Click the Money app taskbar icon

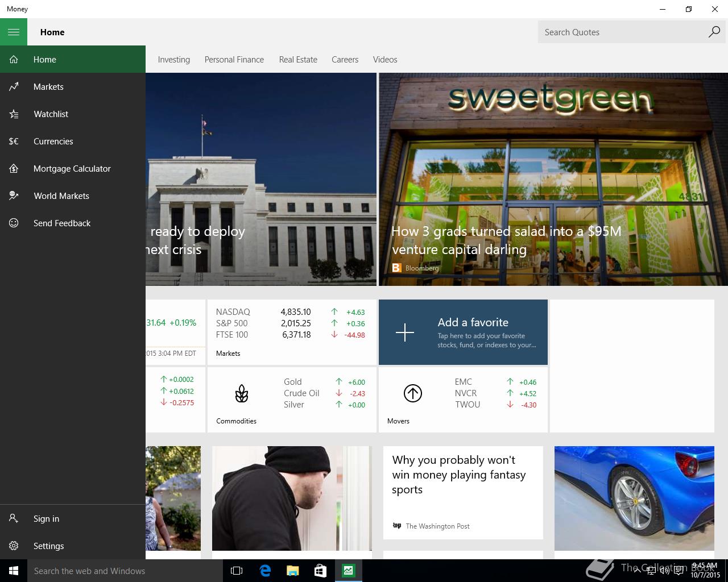[x=348, y=571]
